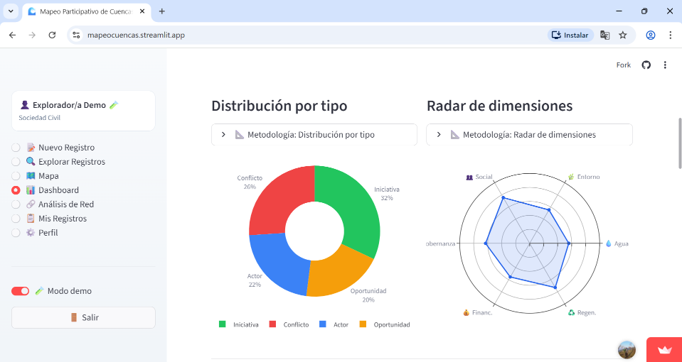Click the Perfil gear icon
The image size is (682, 362).
[x=30, y=233]
